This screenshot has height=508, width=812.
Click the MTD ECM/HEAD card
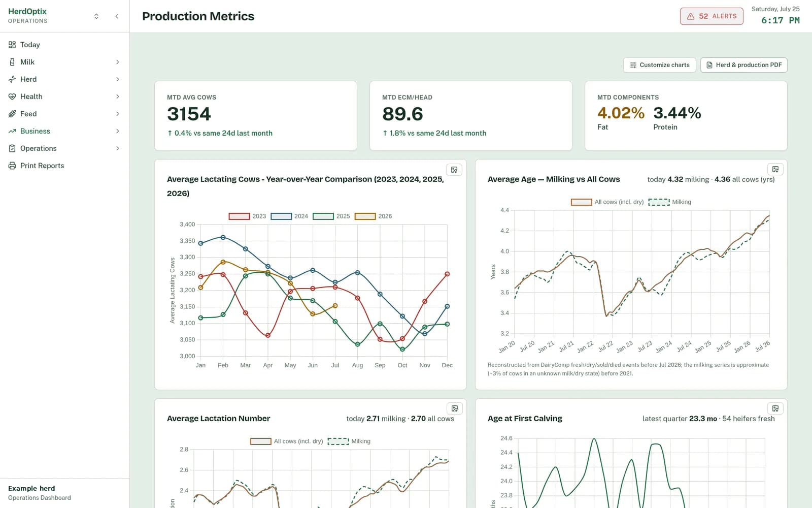(x=471, y=116)
